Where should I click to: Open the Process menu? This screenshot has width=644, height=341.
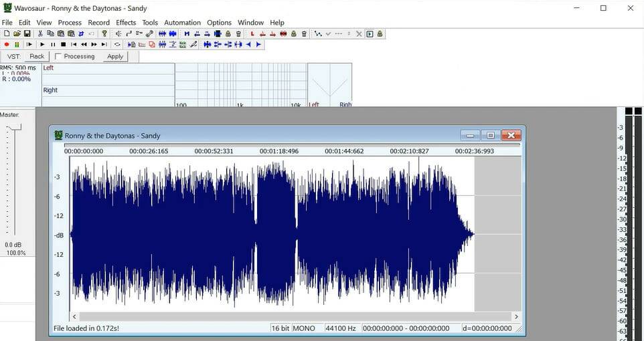pyautogui.click(x=70, y=23)
